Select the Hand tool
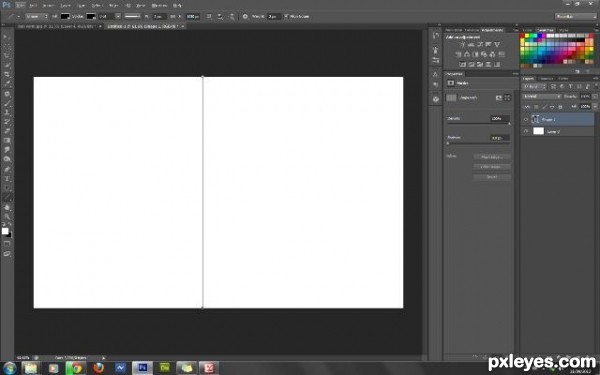This screenshot has height=375, width=600. point(7,207)
